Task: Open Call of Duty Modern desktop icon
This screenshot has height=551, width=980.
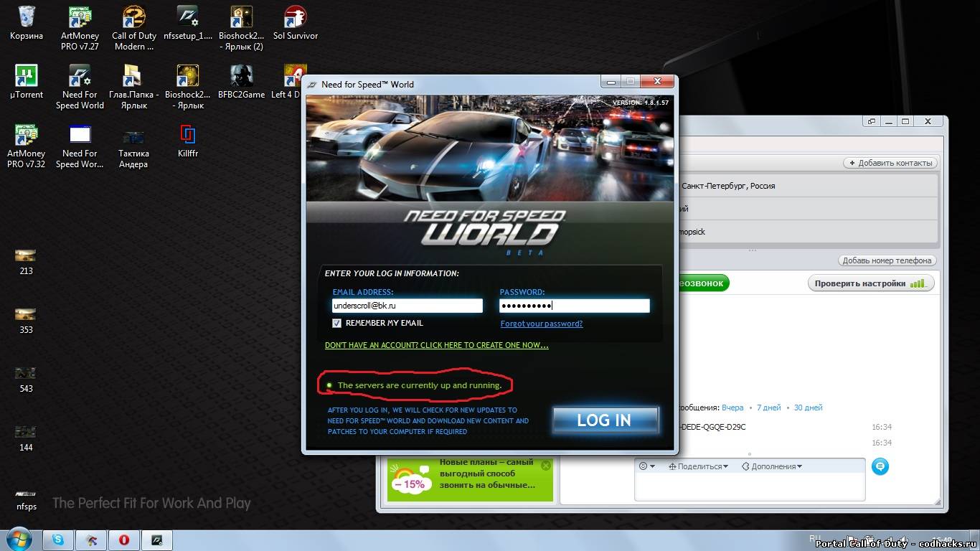Action: click(x=134, y=28)
